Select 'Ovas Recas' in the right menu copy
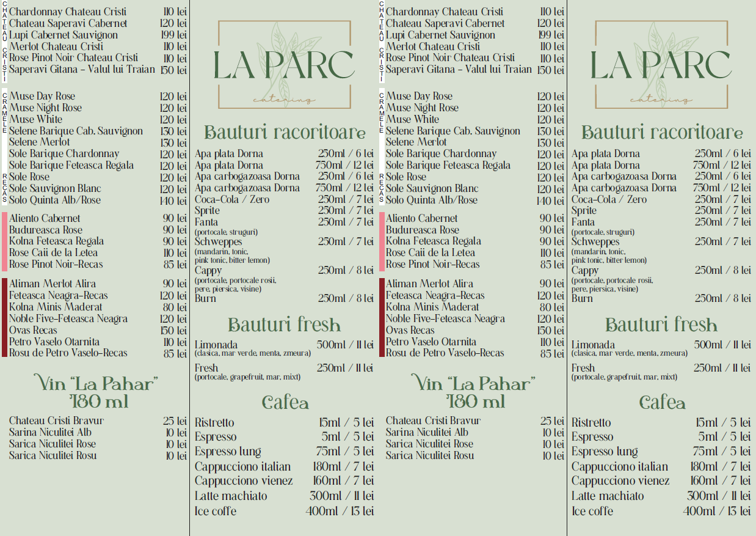Viewport: 756px width, 536px height. tap(410, 330)
